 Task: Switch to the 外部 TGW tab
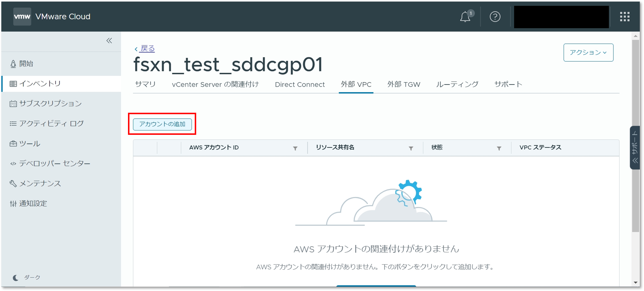[404, 84]
